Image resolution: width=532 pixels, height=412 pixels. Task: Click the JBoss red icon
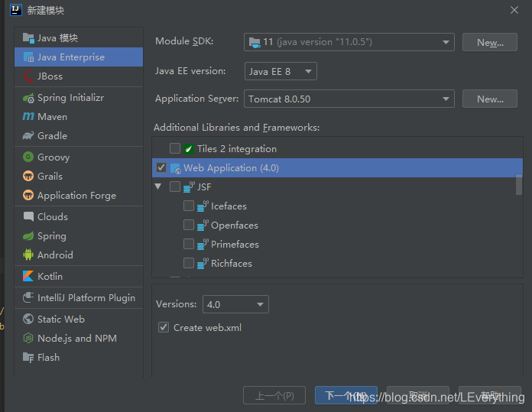28,76
